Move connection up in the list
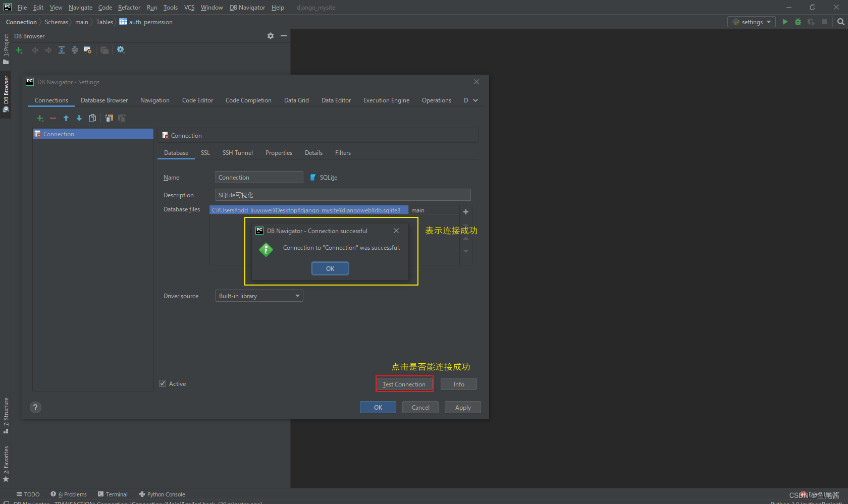The image size is (848, 504). point(66,118)
